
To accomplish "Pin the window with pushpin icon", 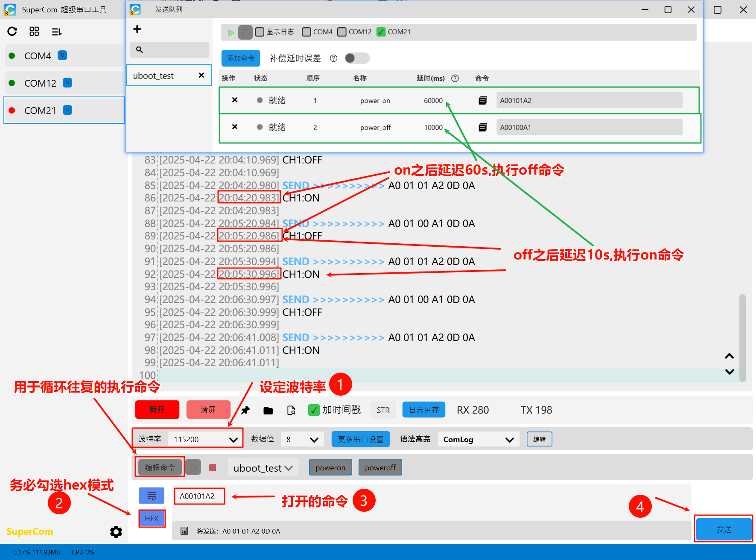I will [x=245, y=410].
